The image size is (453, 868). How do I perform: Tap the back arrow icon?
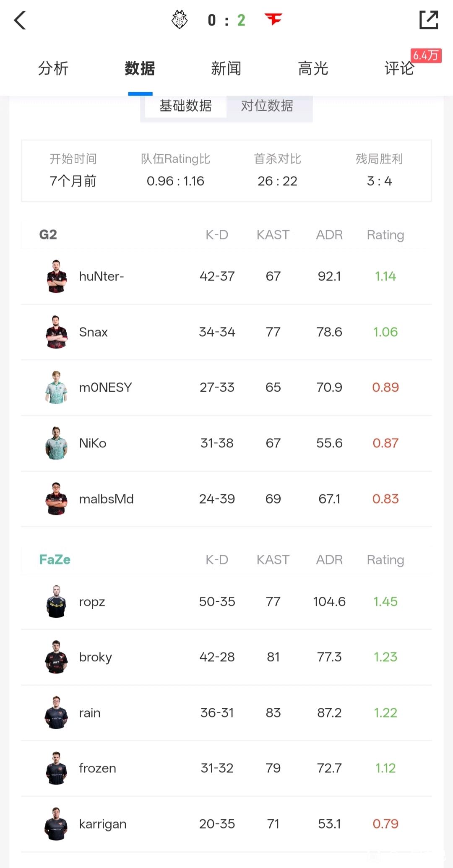click(x=20, y=20)
